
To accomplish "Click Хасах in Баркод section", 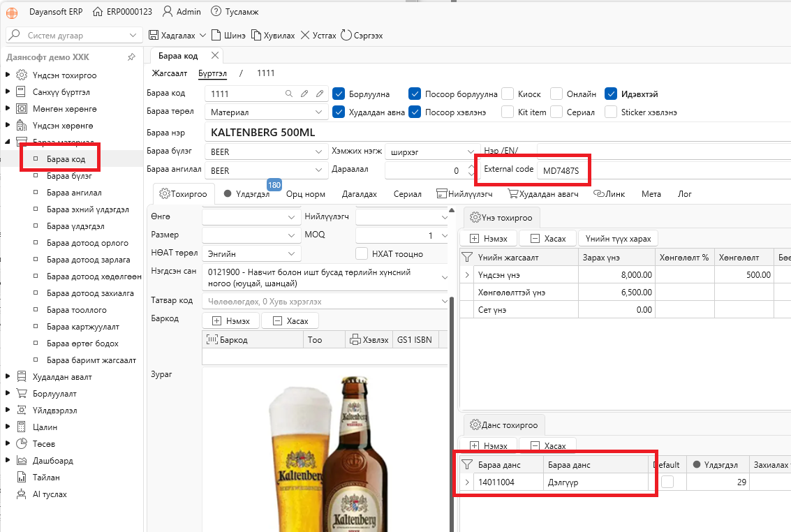I will (290, 320).
